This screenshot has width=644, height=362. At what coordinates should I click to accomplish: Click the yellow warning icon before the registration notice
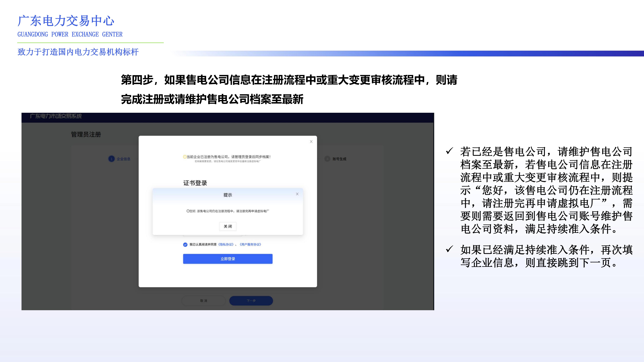(185, 157)
